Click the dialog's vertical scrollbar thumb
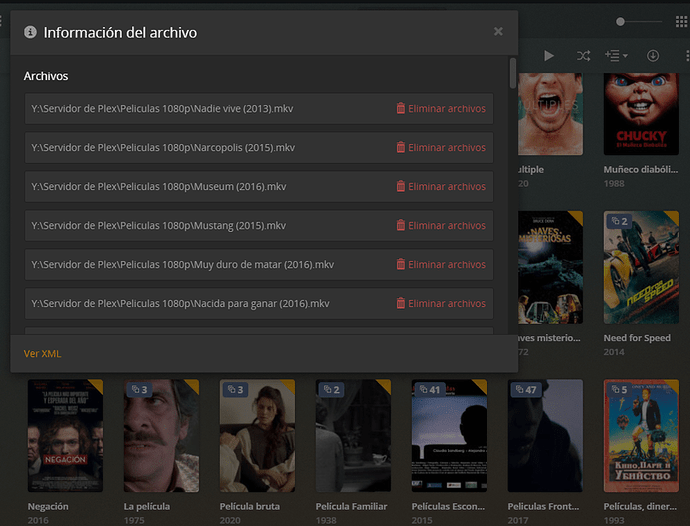 [x=513, y=73]
